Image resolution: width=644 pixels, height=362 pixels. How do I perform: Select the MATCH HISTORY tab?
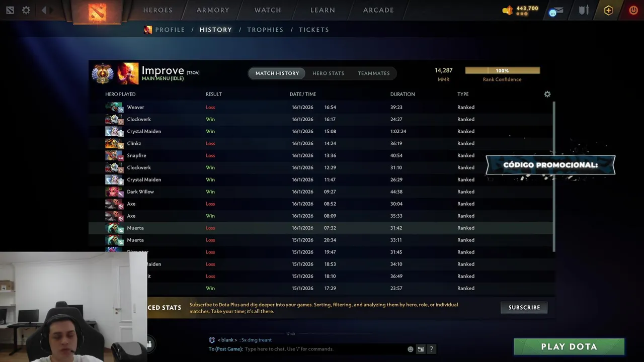click(x=277, y=73)
